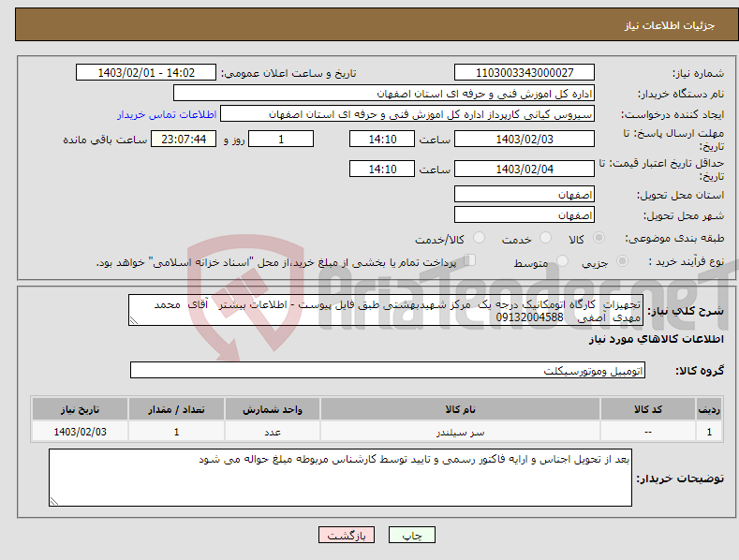Select the کالا/خدمت radio button
Screen dimensions: 739x560
[479, 238]
